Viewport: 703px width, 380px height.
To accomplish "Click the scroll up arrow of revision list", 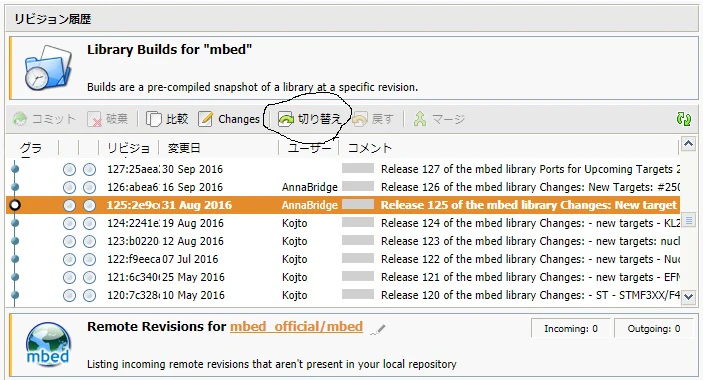I will pos(689,144).
